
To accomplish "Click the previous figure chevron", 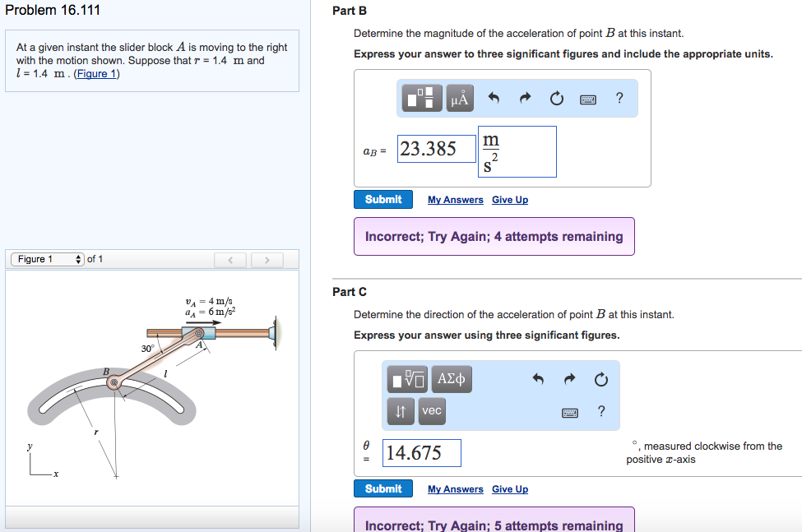I will [229, 259].
